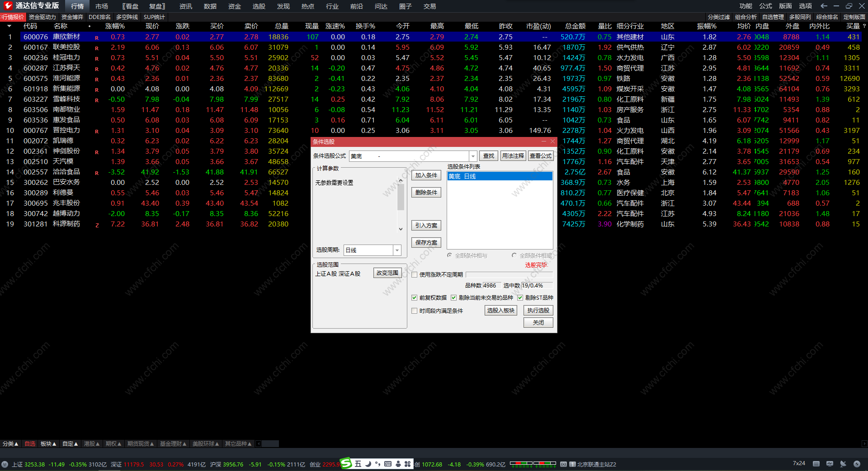Open the 选股 menu in top bar
Viewport: 868px width, 471px height.
259,6
